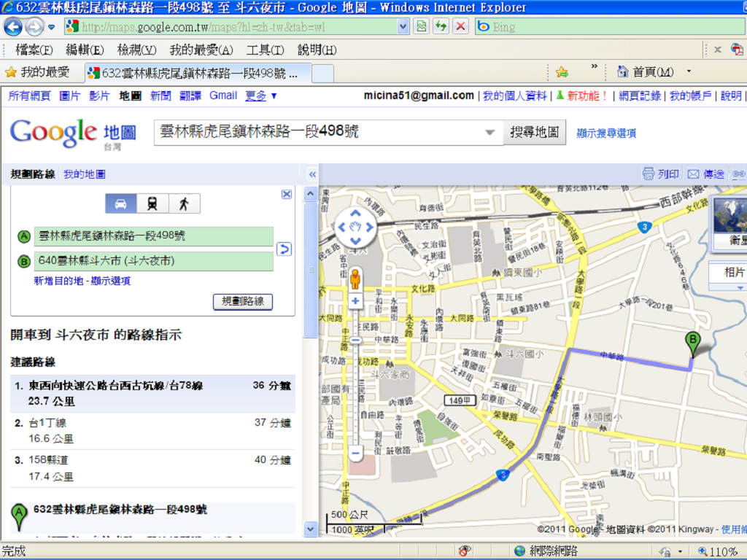
Task: Open the 所有網頁 link
Action: click(x=29, y=96)
